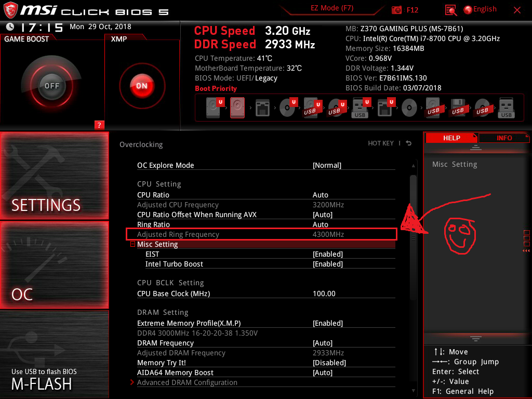Select the UEFI USB key boot icon
Image resolution: width=532 pixels, height=399 pixels.
point(361,108)
